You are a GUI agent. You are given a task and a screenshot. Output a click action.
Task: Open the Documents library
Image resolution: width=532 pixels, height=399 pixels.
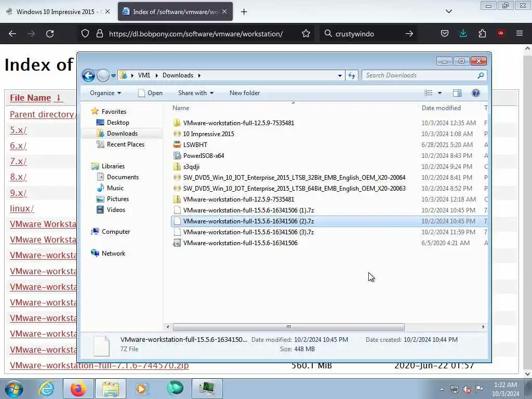click(118, 177)
